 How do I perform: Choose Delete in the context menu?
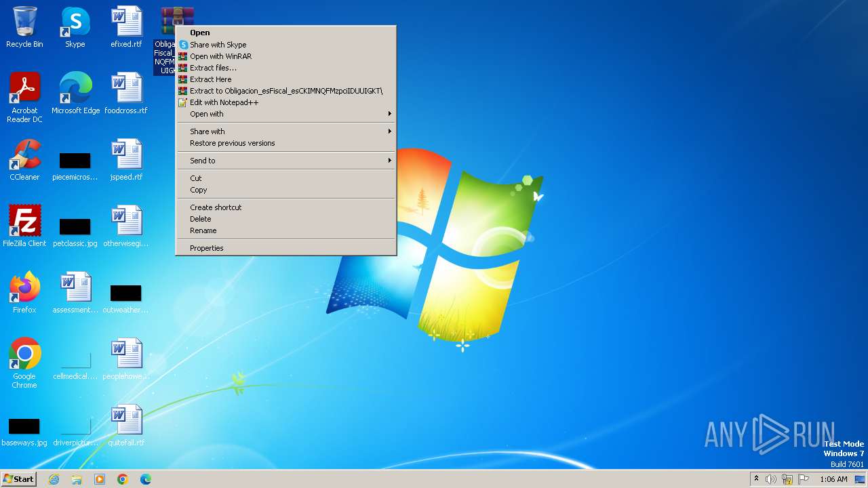285,219
